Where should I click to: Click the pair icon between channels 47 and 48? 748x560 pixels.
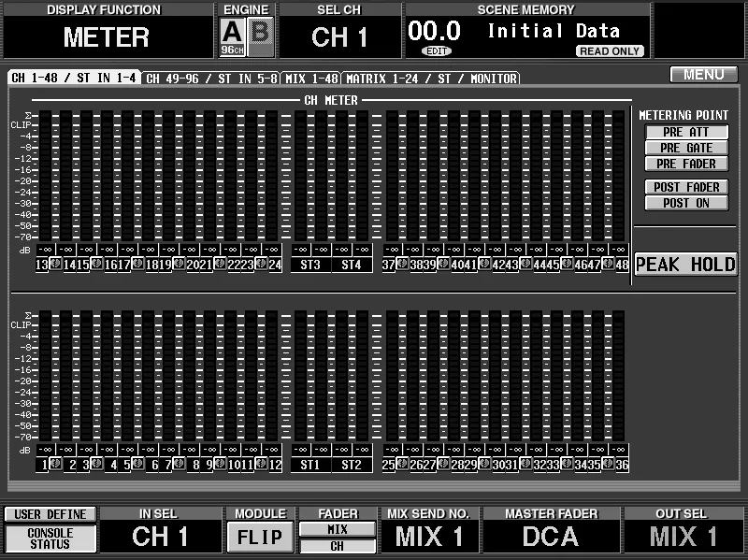coord(608,264)
